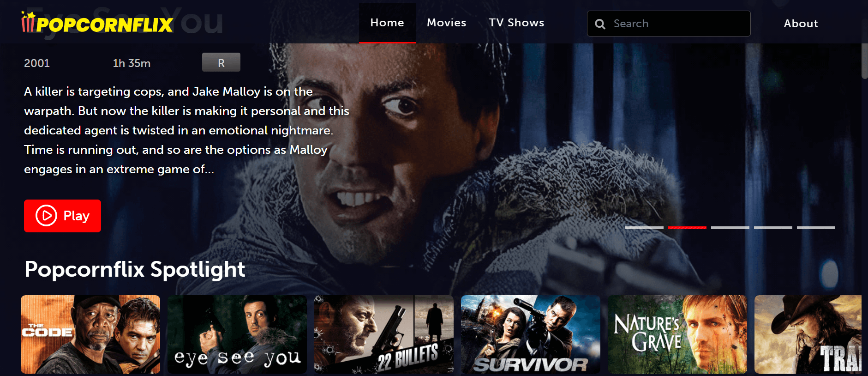
Task: Click the About link
Action: click(801, 24)
